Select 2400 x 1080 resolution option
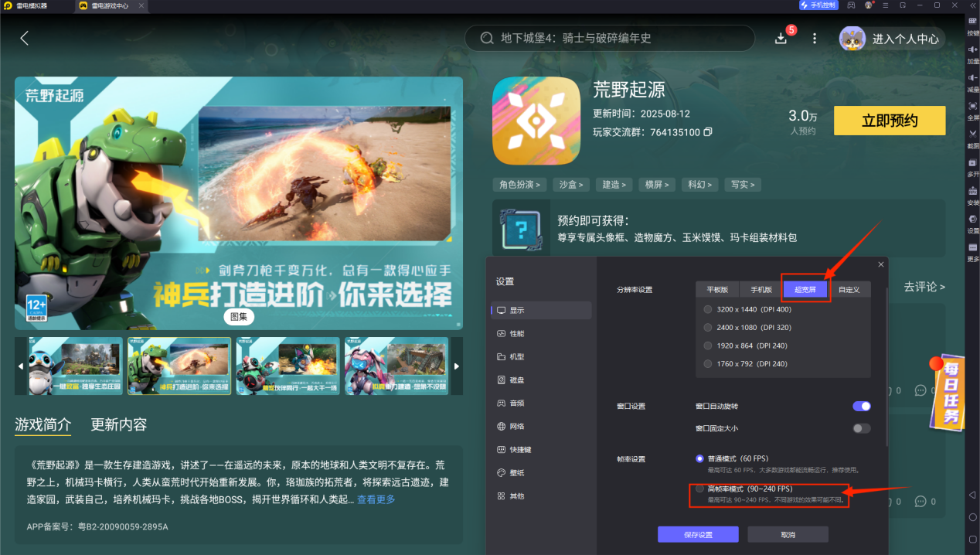Image resolution: width=980 pixels, height=555 pixels. pyautogui.click(x=708, y=327)
